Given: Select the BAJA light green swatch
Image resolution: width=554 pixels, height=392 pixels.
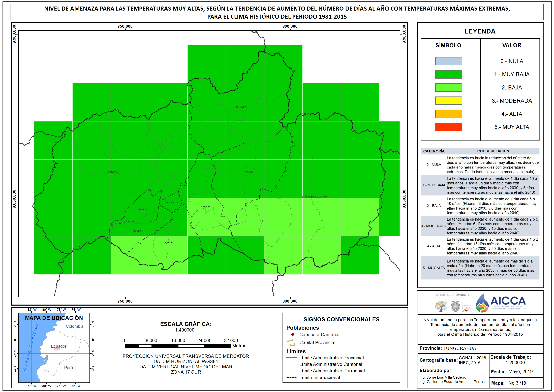Looking at the screenshot, I should (x=448, y=87).
